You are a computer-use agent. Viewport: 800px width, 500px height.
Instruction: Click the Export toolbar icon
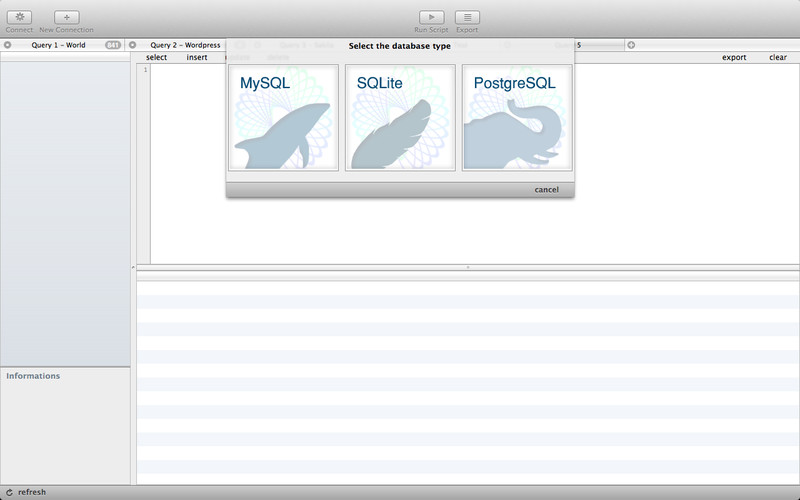(467, 17)
